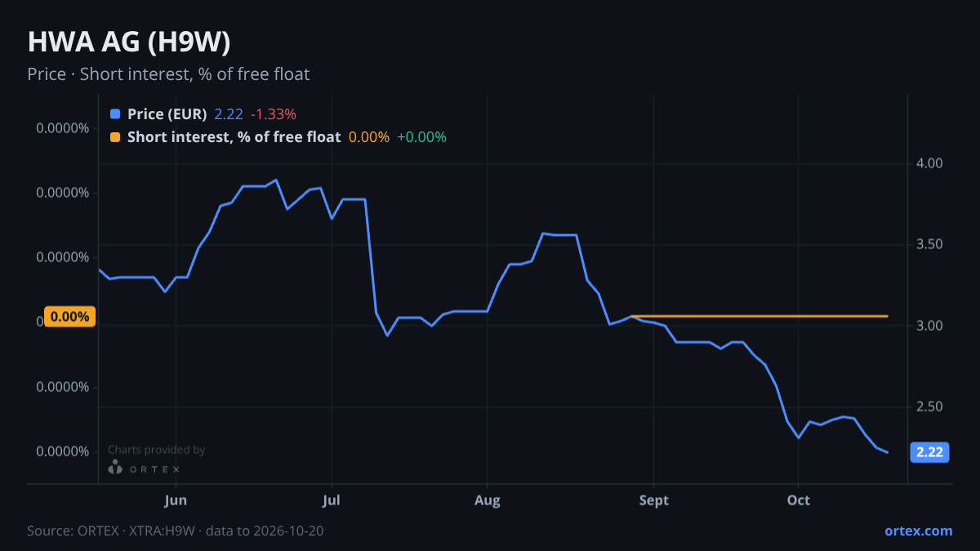This screenshot has width=980, height=551.
Task: Click the 2.50 price axis label
Action: (929, 407)
